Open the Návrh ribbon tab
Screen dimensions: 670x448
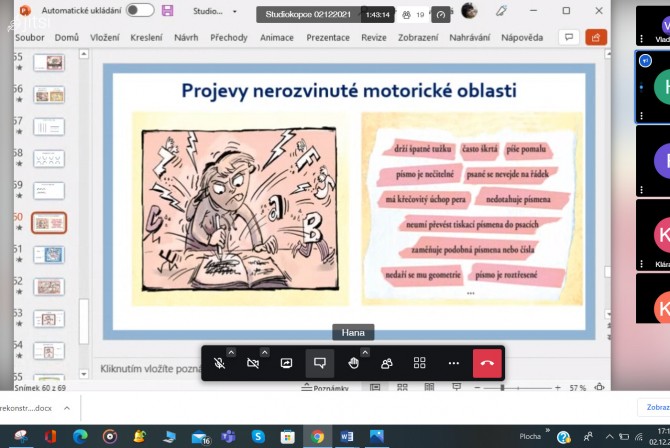pos(186,38)
